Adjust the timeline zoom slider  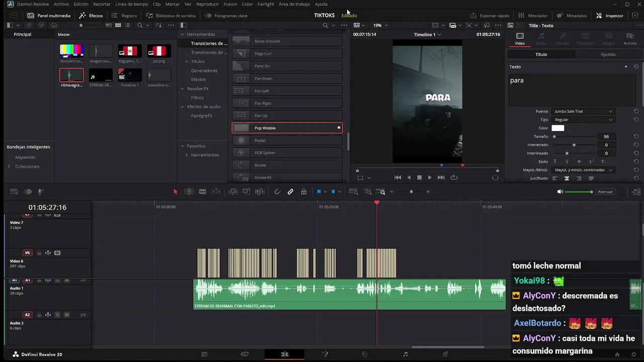tap(410, 192)
